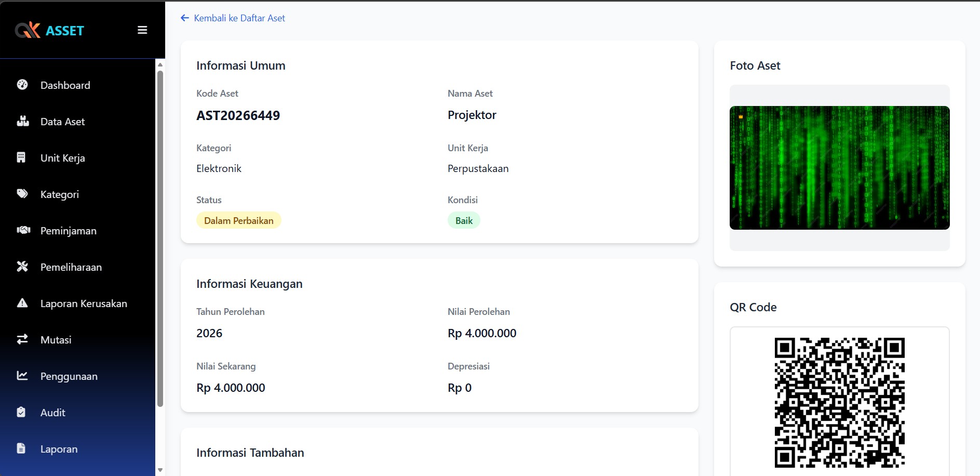Toggle the sidebar with hamburger button
Viewport: 980px width, 476px height.
142,30
